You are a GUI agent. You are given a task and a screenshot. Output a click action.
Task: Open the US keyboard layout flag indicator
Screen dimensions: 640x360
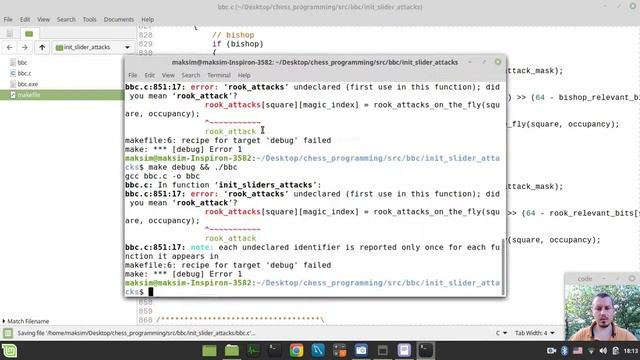[x=578, y=351]
